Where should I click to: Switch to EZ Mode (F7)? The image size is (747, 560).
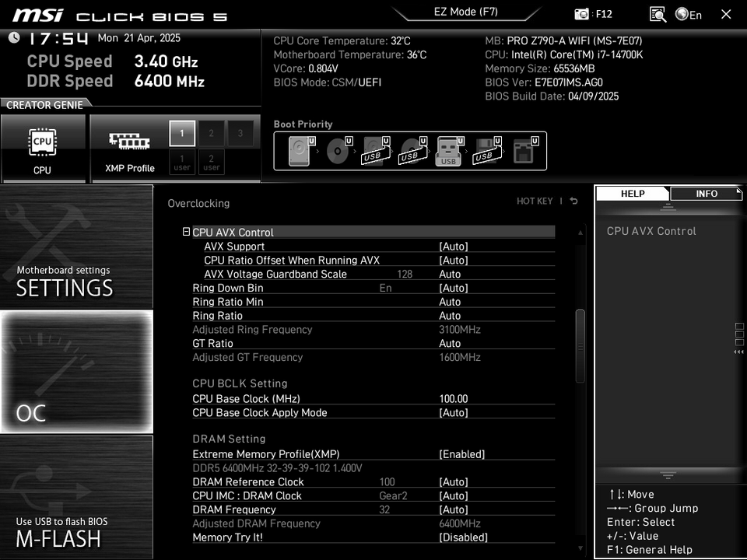pos(465,12)
